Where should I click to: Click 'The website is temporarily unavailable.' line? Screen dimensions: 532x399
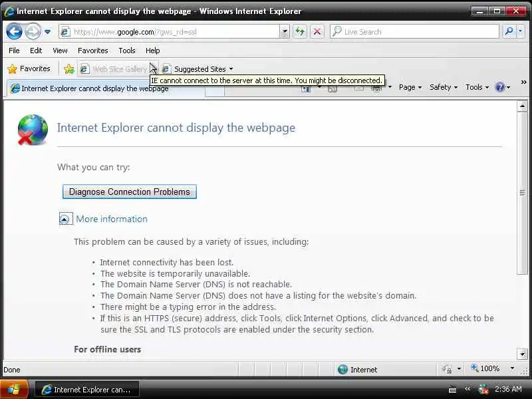(175, 273)
